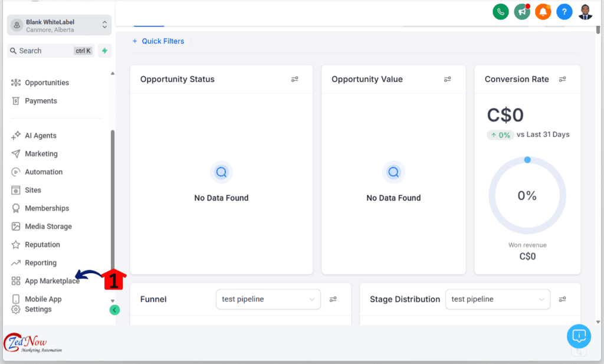Screen dimensions: 604x364
Task: Go to Automation in the sidebar
Action: click(x=43, y=172)
